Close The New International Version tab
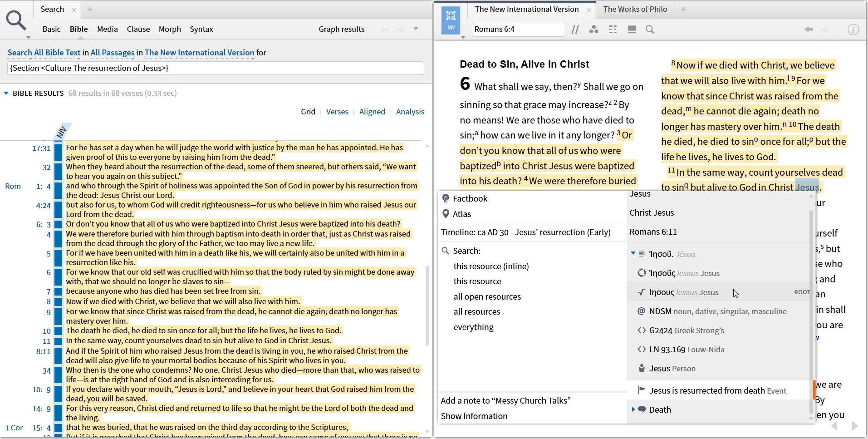 tap(589, 10)
